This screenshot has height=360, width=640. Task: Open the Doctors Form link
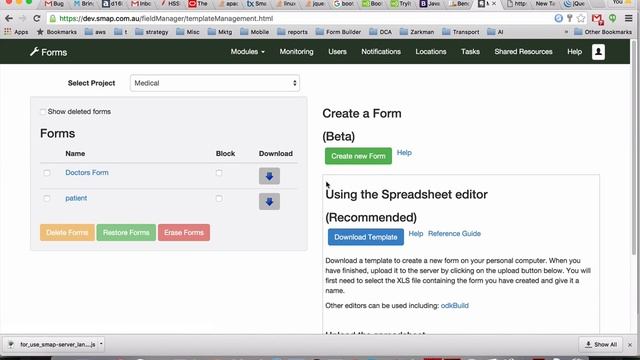pos(87,173)
